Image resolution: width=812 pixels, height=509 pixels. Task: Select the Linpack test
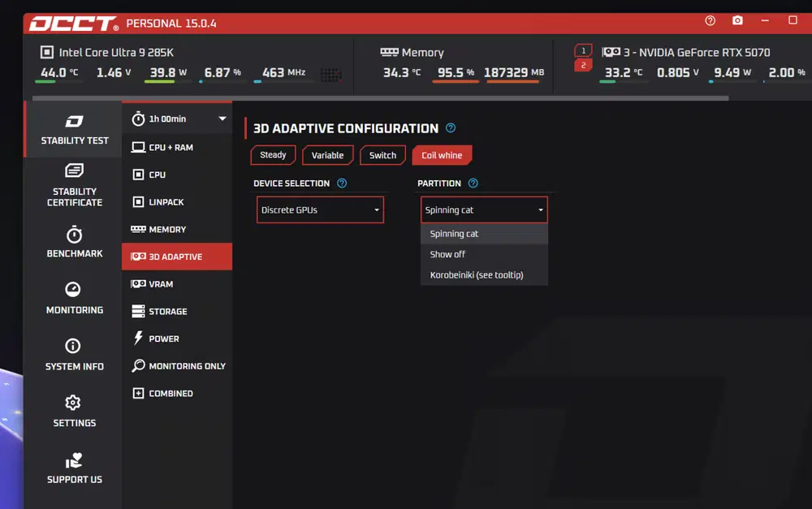coord(176,202)
